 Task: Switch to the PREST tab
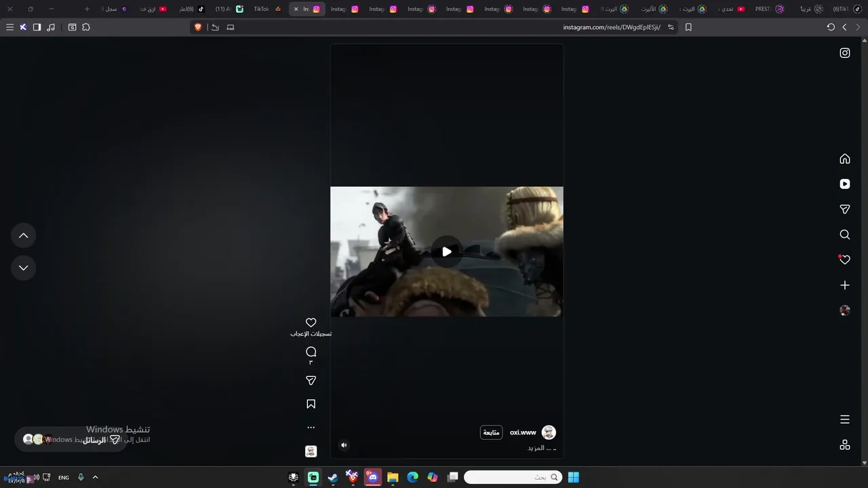pos(768,9)
